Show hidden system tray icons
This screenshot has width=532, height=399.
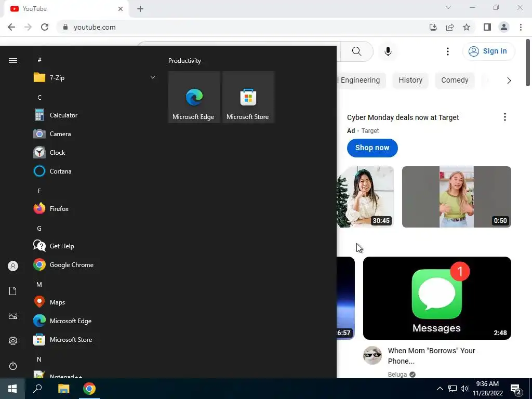tap(440, 389)
